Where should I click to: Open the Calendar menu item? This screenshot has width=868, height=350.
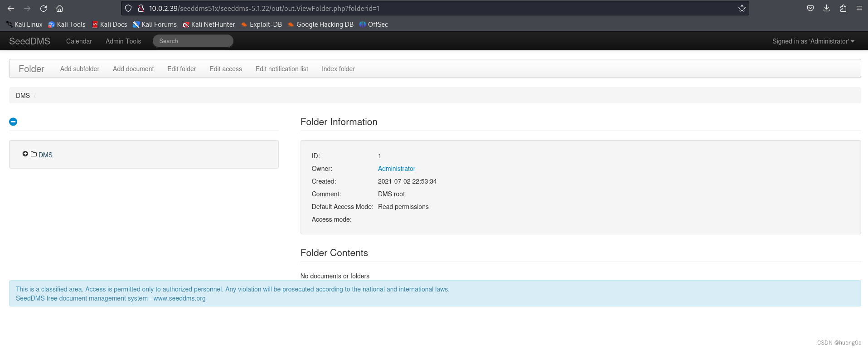click(79, 41)
